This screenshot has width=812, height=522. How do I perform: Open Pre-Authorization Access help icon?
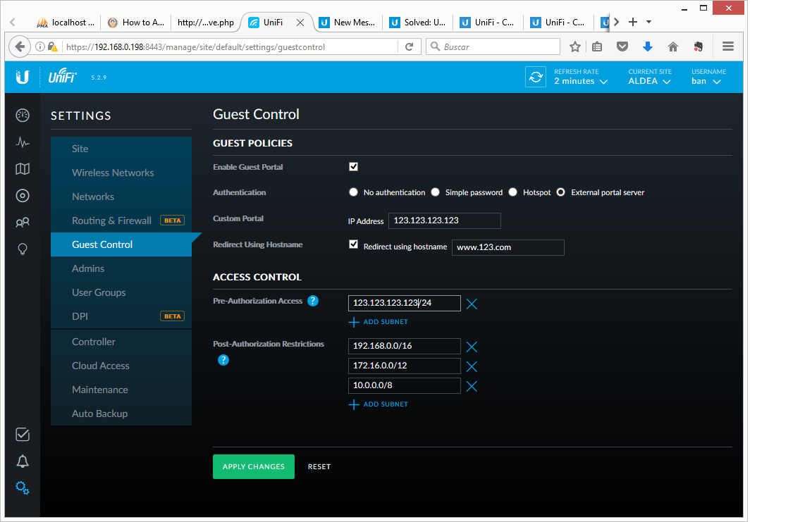pyautogui.click(x=313, y=301)
